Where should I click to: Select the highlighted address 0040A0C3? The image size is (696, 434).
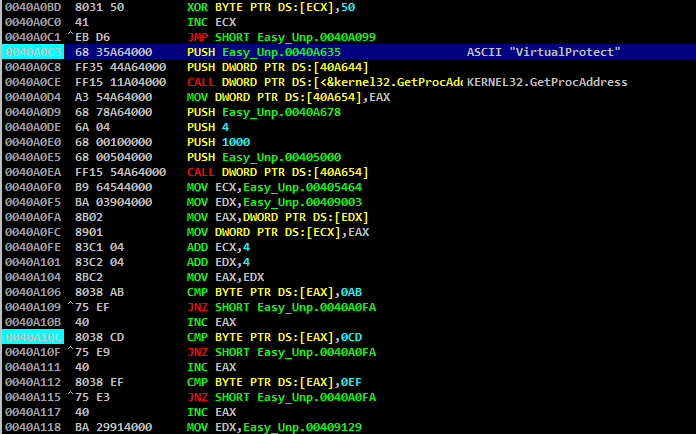point(33,52)
